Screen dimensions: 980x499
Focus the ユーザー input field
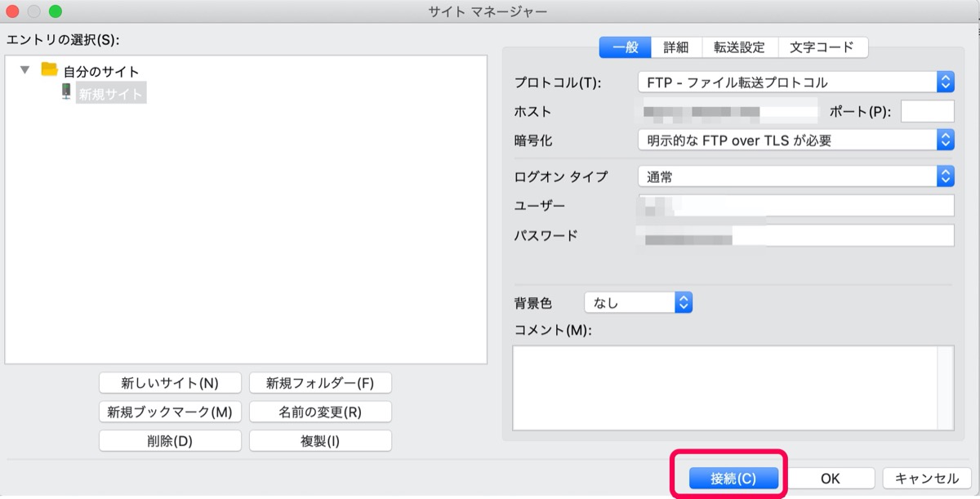795,205
